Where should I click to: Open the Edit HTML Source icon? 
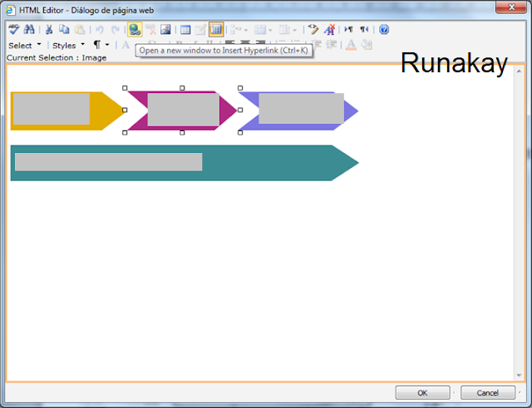(313, 30)
